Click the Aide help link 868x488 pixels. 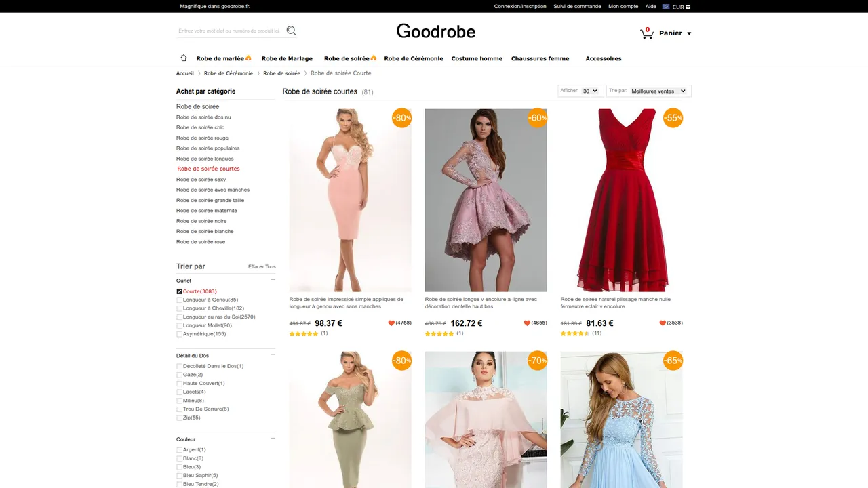(x=651, y=7)
